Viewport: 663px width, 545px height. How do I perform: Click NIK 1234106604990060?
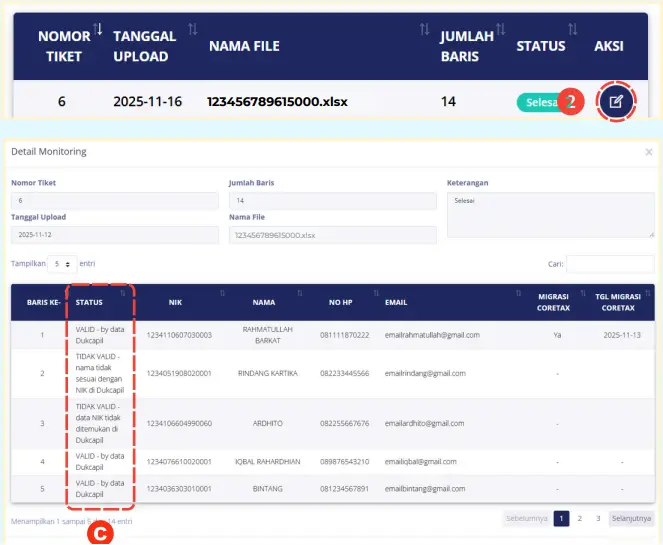click(x=179, y=423)
